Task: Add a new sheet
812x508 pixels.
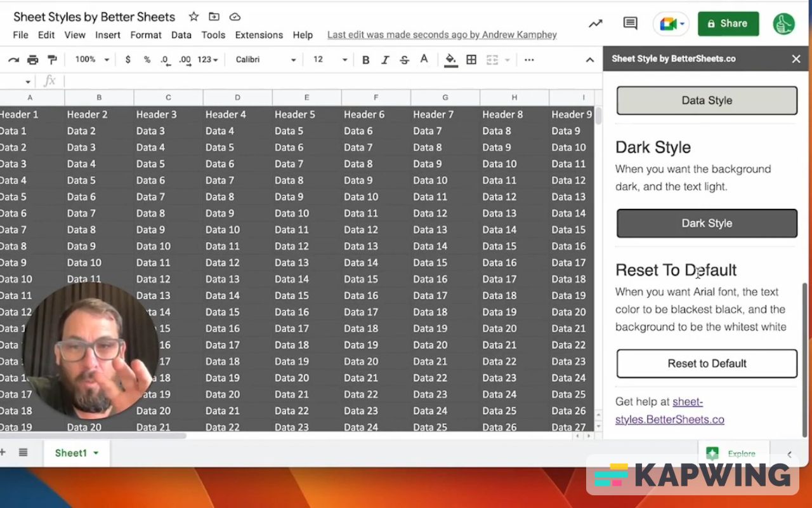Action: [x=3, y=452]
